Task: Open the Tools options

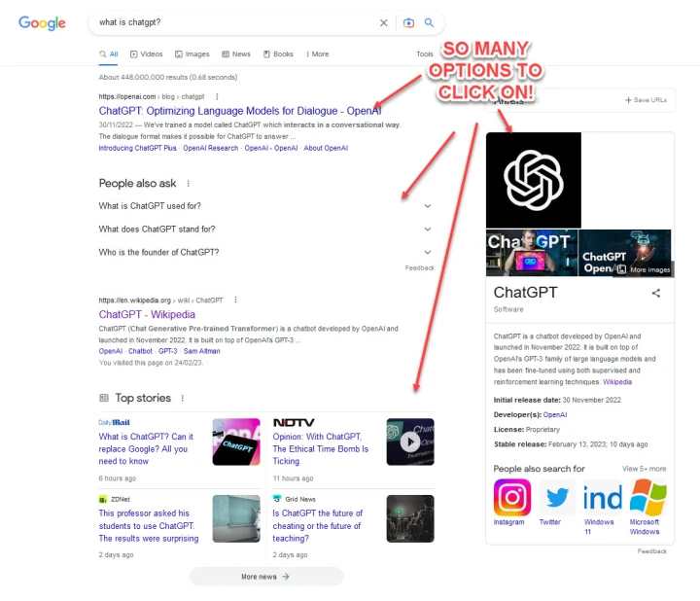Action: point(425,54)
